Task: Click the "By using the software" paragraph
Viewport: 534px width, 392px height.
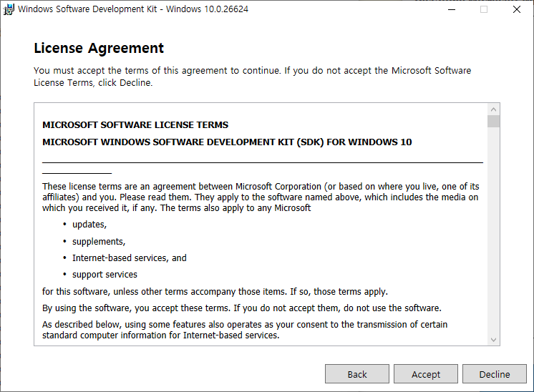Action: pyautogui.click(x=242, y=308)
